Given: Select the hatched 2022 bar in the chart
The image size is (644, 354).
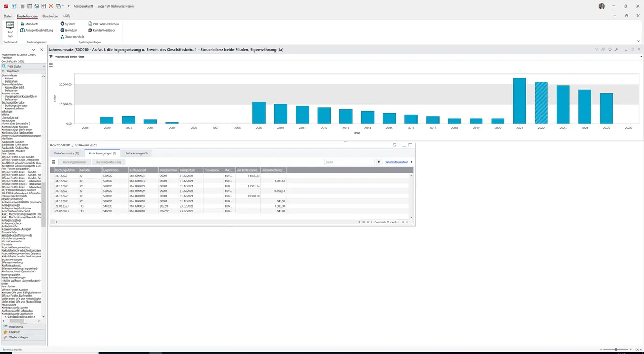Looking at the screenshot, I should tap(541, 102).
